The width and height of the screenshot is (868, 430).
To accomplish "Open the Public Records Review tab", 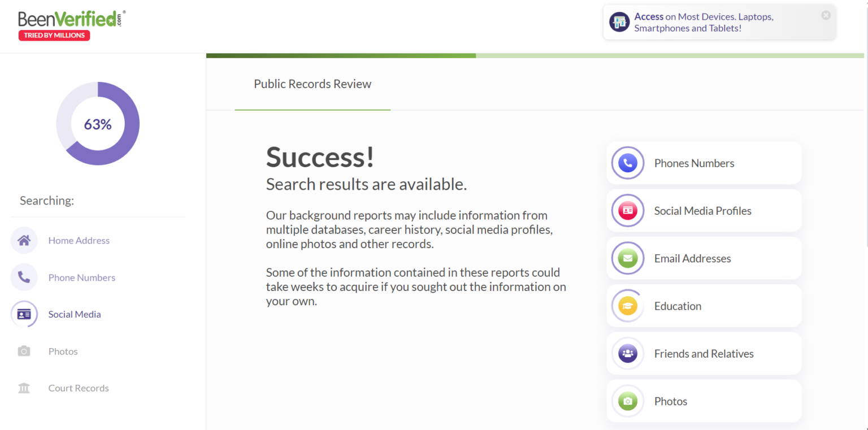I will coord(312,84).
